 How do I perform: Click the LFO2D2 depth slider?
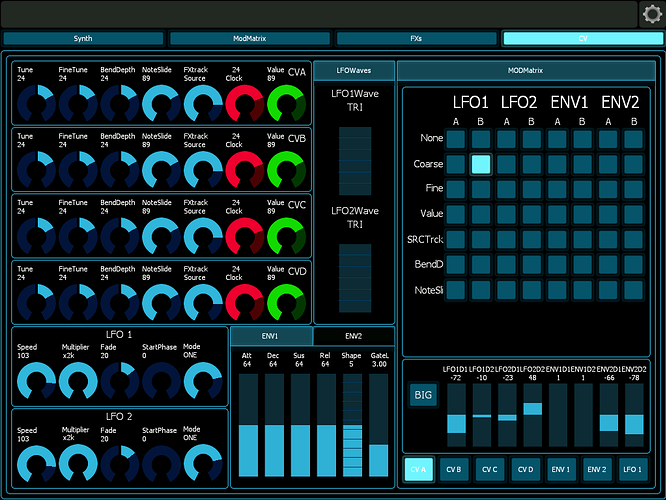point(532,415)
